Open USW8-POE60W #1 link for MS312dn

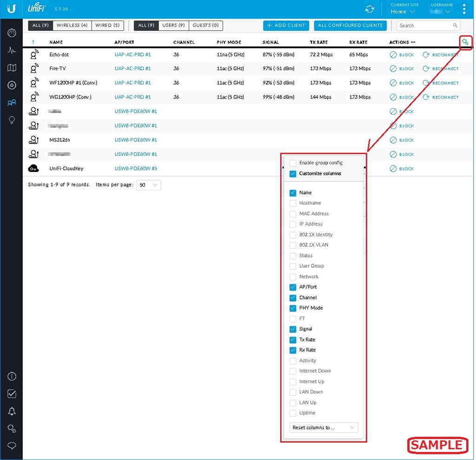click(136, 140)
